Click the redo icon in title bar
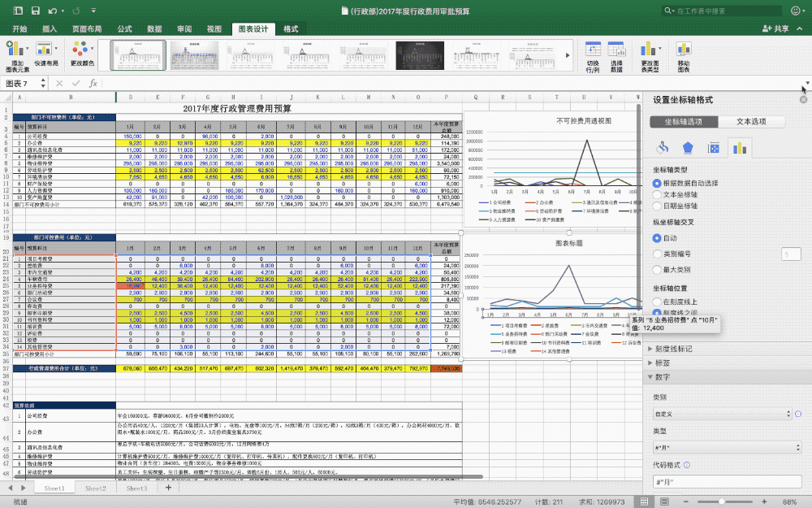Image resolution: width=812 pixels, height=508 pixels. coord(76,11)
